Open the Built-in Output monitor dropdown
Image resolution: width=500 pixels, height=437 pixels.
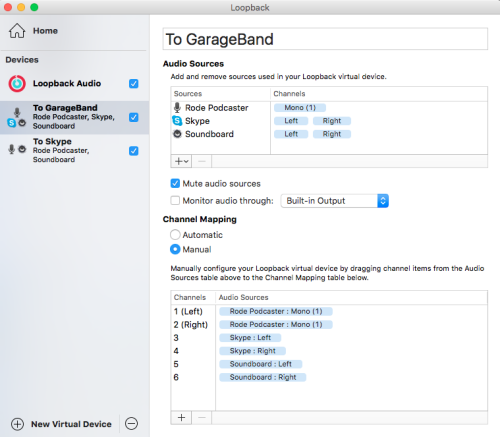click(x=335, y=201)
